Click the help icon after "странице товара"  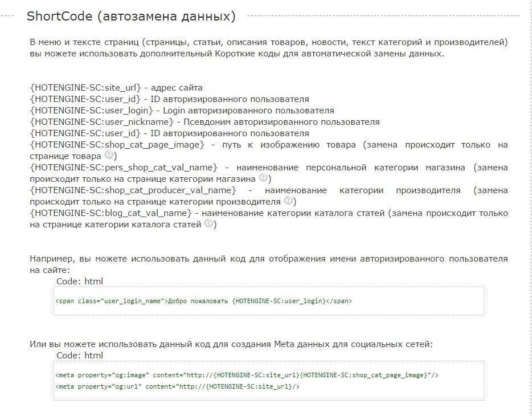tap(109, 155)
